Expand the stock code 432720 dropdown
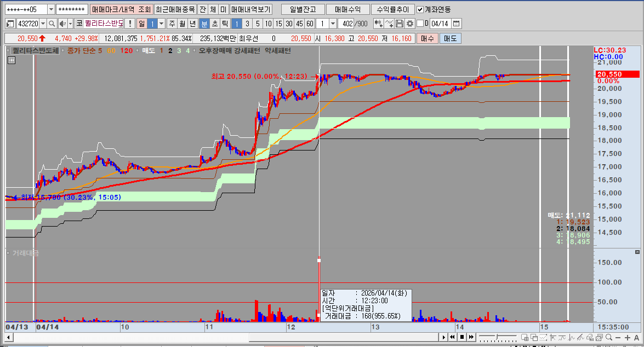Screen dimensions: 644x347 pyautogui.click(x=43, y=24)
